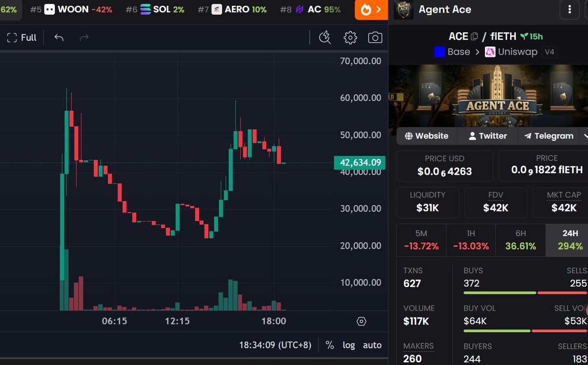Enter Full screen chart mode
Viewport: 588px width, 365px height.
point(22,38)
